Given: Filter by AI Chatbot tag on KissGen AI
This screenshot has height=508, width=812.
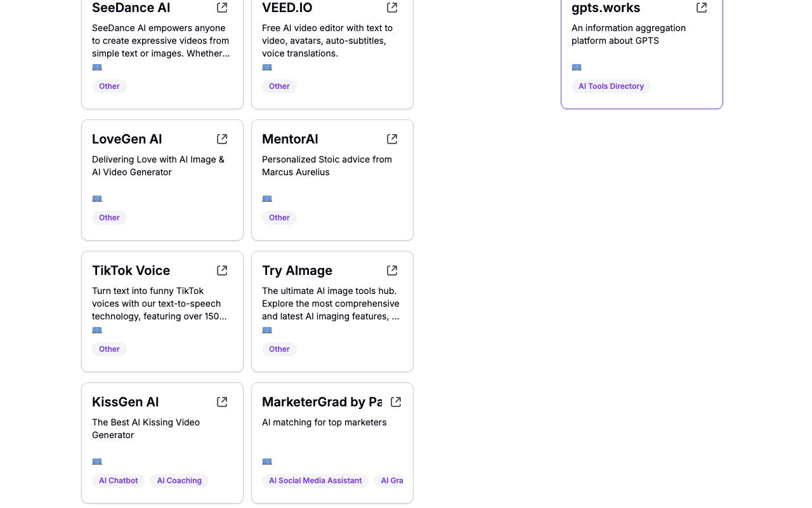Looking at the screenshot, I should click(x=119, y=481).
